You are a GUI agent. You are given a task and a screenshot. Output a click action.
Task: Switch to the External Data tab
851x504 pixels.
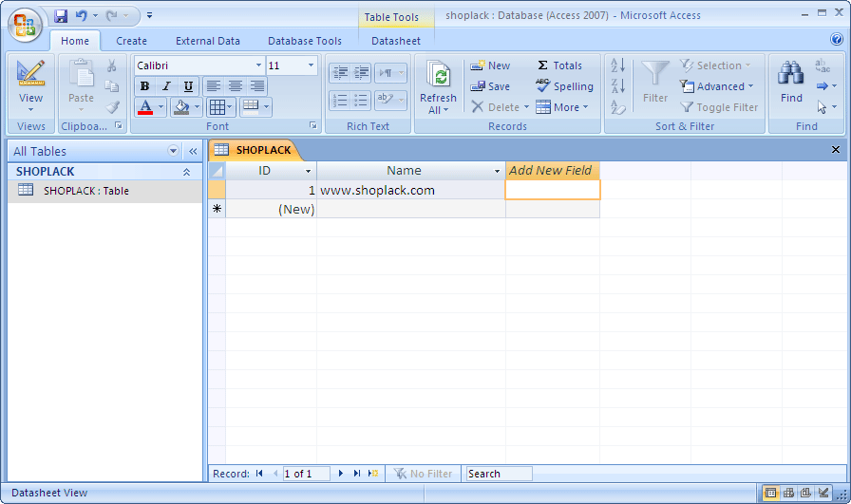pyautogui.click(x=208, y=41)
